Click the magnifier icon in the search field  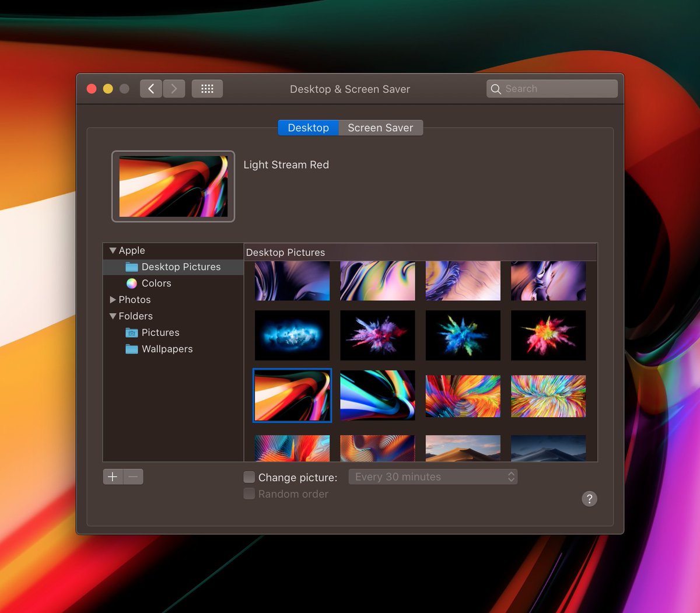click(x=496, y=89)
